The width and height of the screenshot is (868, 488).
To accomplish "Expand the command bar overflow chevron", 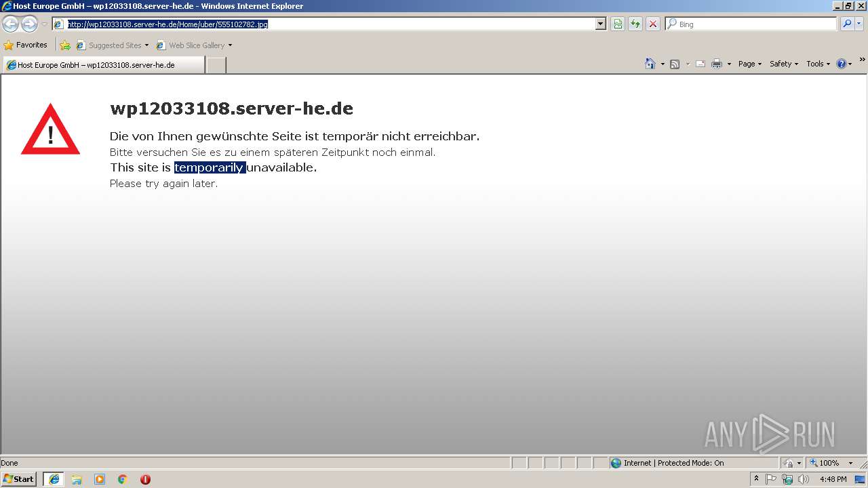I will click(862, 60).
